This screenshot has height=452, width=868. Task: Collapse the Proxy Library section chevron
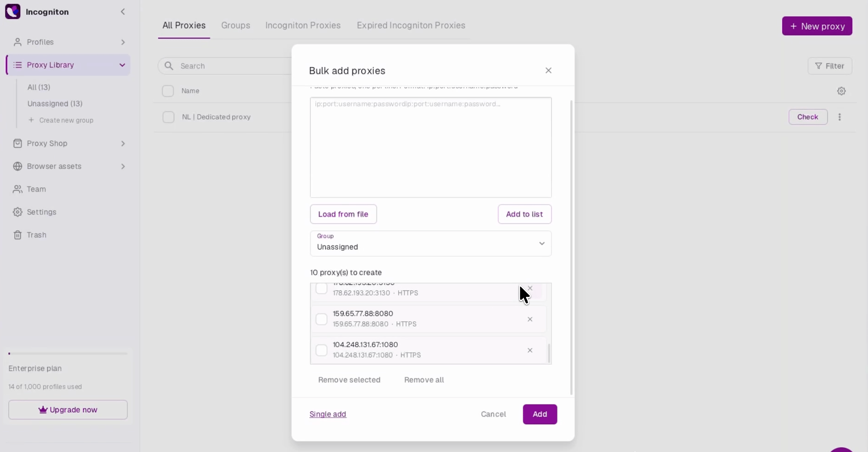(x=122, y=65)
